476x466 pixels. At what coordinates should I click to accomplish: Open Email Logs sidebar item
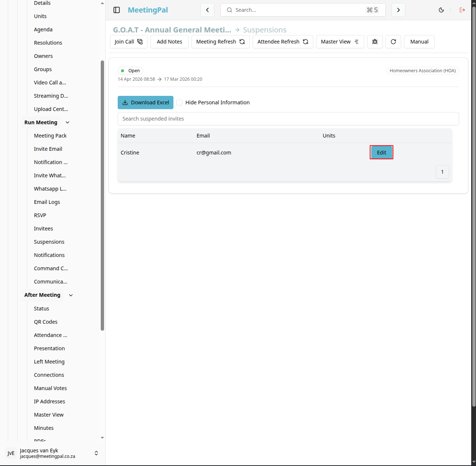pos(47,202)
